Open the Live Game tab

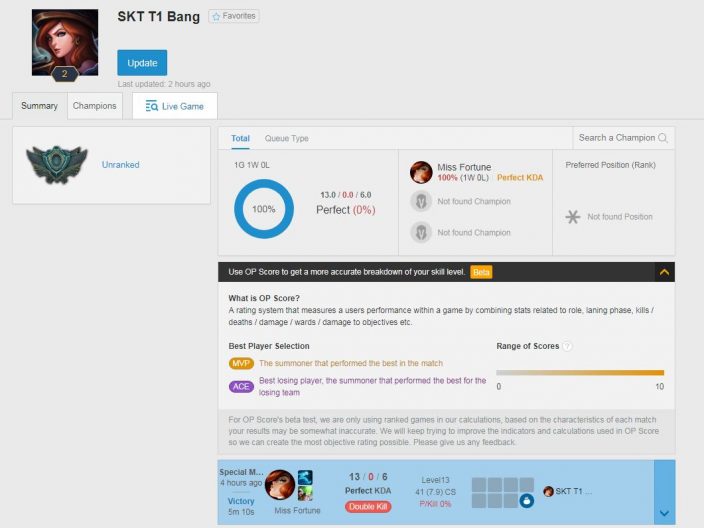coord(175,106)
